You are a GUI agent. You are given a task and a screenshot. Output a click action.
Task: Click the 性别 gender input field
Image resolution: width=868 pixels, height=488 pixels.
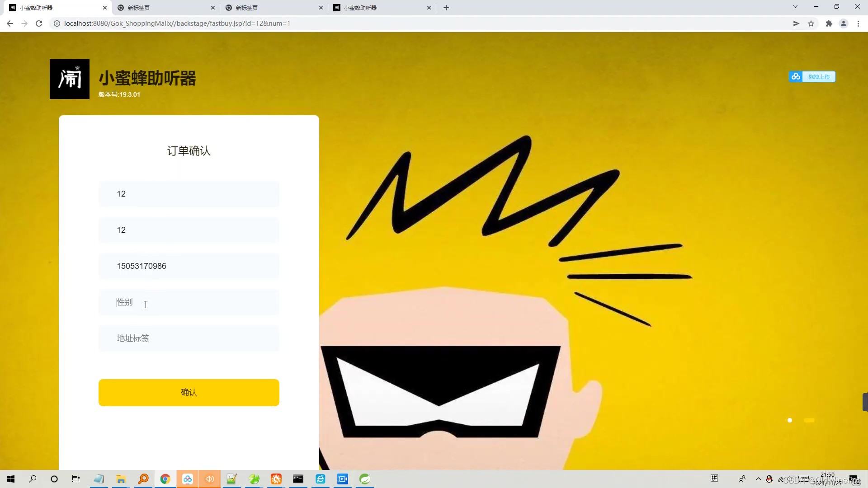[x=189, y=302]
